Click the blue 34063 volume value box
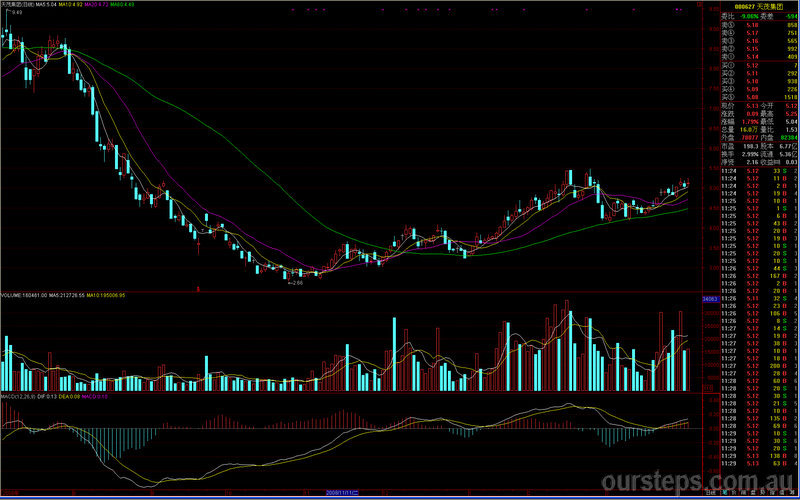800x500 pixels. [x=710, y=299]
